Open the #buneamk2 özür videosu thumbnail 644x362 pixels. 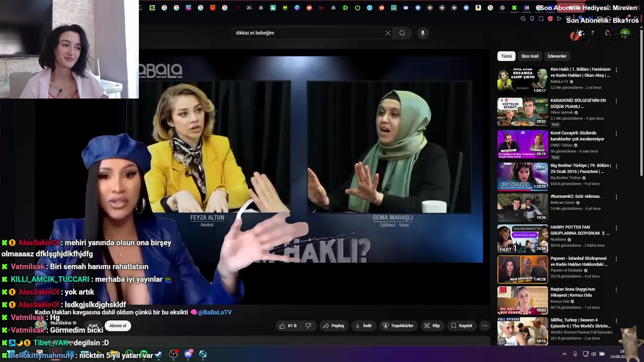tap(522, 207)
